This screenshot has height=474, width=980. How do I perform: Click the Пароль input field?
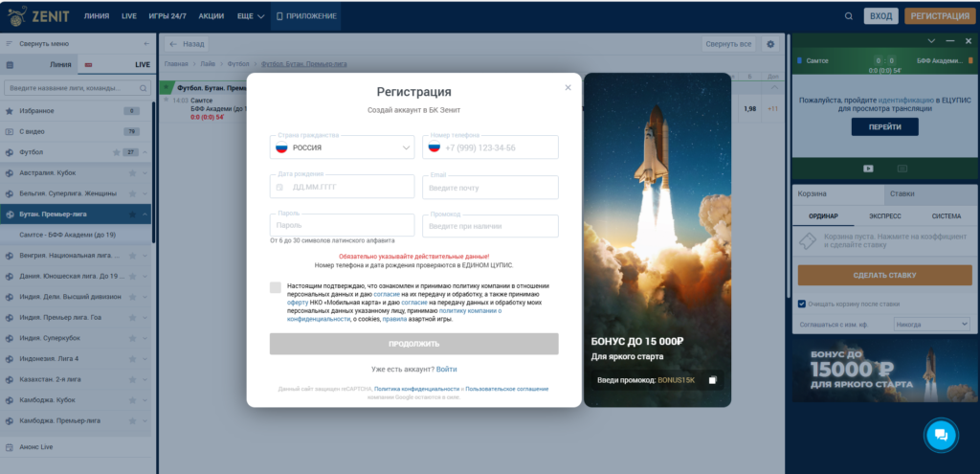[x=342, y=225]
